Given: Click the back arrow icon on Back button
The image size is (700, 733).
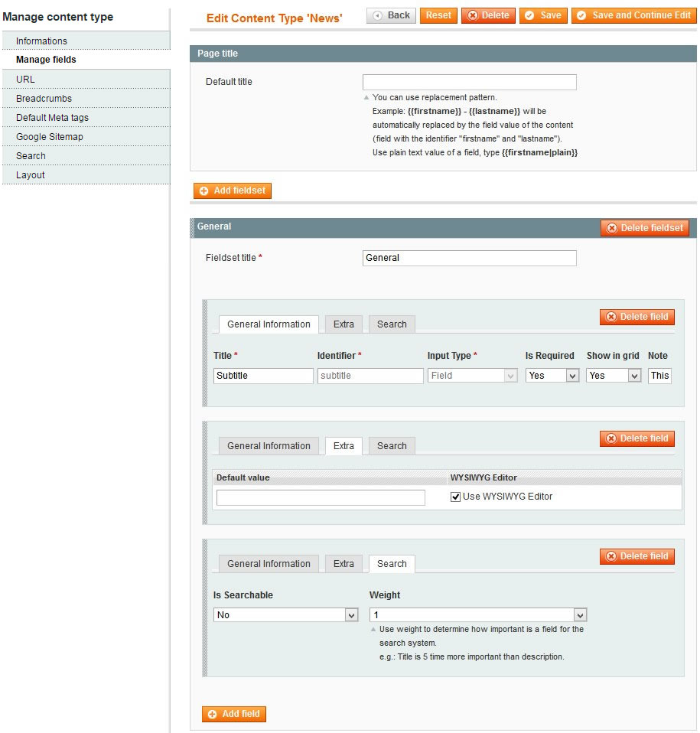Looking at the screenshot, I should [x=378, y=15].
